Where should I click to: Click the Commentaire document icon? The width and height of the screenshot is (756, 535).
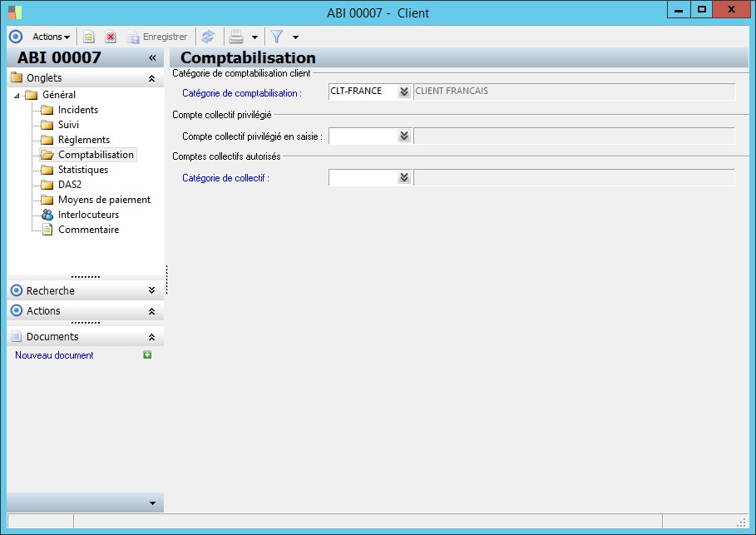pyautogui.click(x=47, y=230)
